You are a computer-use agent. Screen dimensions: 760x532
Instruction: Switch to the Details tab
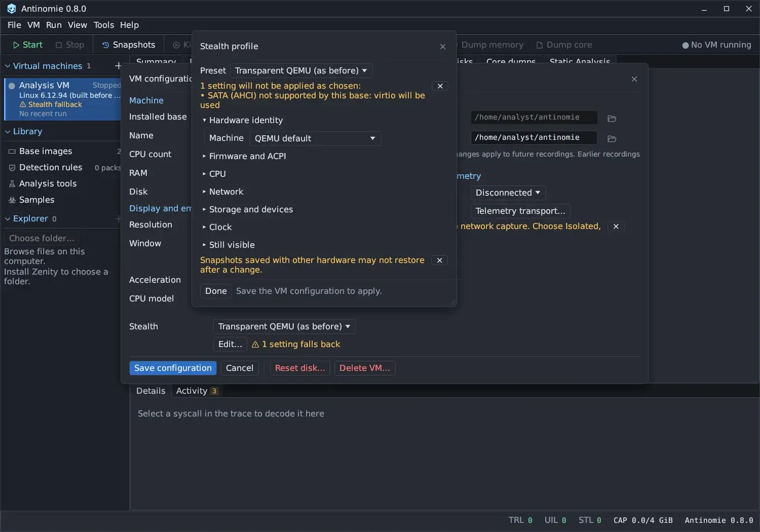click(x=151, y=391)
